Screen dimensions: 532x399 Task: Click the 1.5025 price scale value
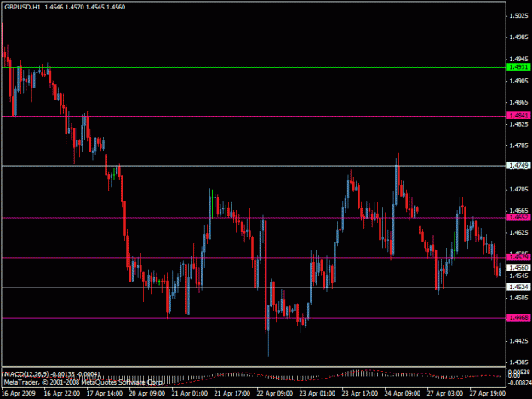tap(518, 15)
